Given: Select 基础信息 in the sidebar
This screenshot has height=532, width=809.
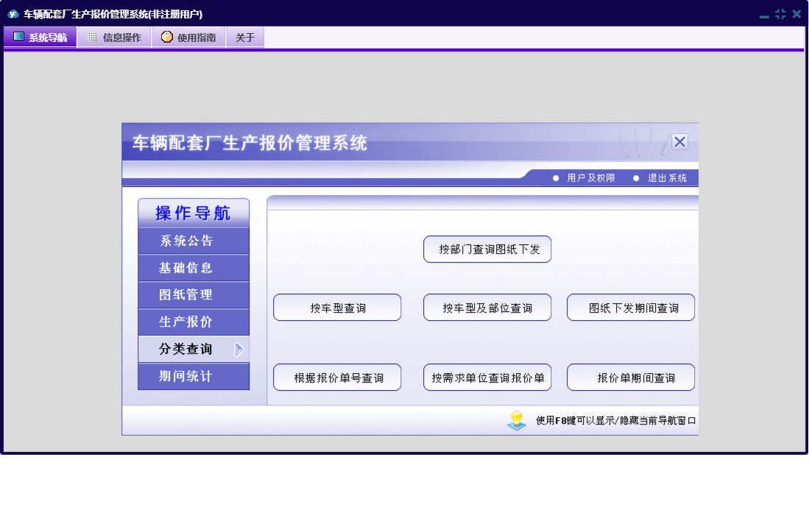Looking at the screenshot, I should pyautogui.click(x=194, y=268).
